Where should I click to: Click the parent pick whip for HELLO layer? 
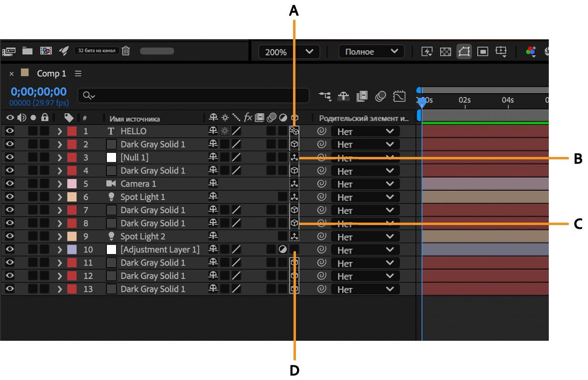(321, 131)
